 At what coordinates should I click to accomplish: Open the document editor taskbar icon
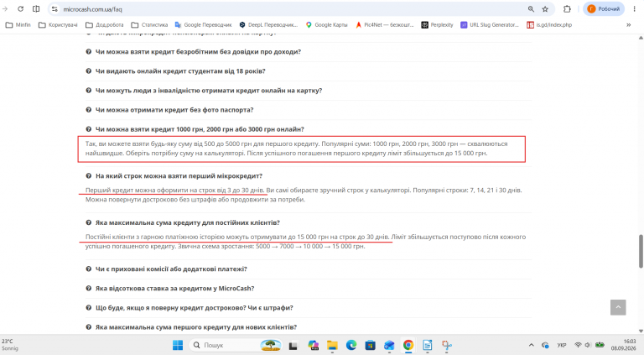(x=427, y=346)
